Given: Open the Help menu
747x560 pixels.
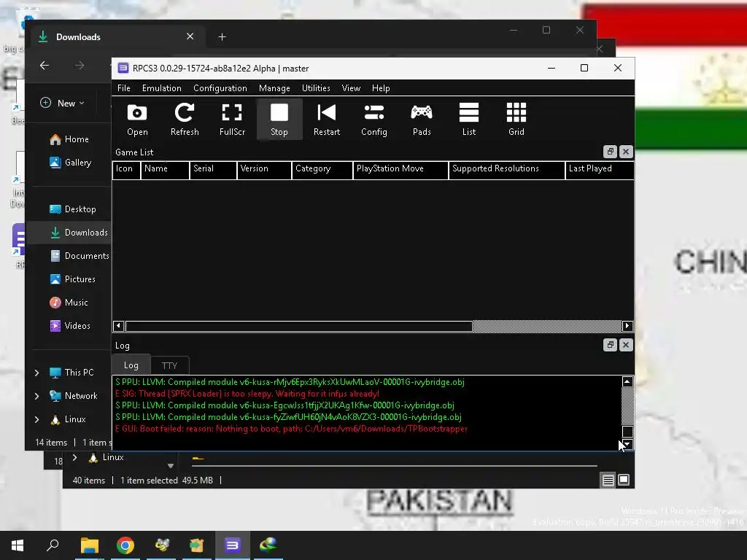Looking at the screenshot, I should point(381,88).
